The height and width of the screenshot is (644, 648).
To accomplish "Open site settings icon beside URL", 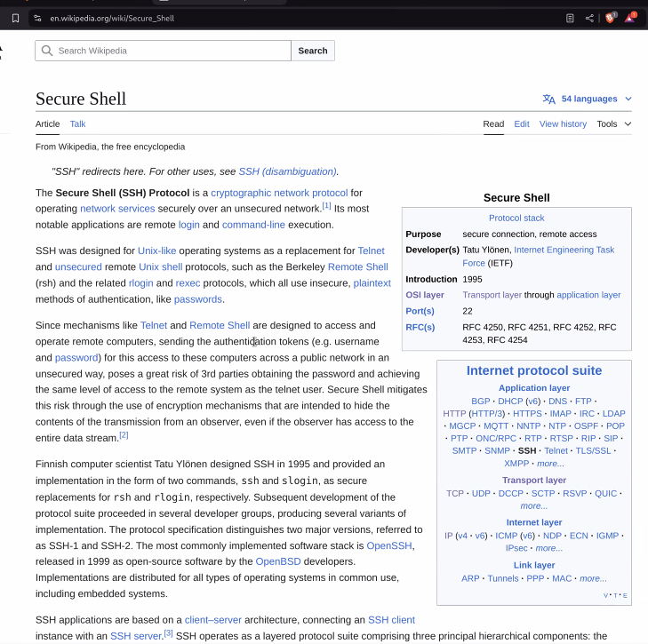I will pyautogui.click(x=37, y=18).
